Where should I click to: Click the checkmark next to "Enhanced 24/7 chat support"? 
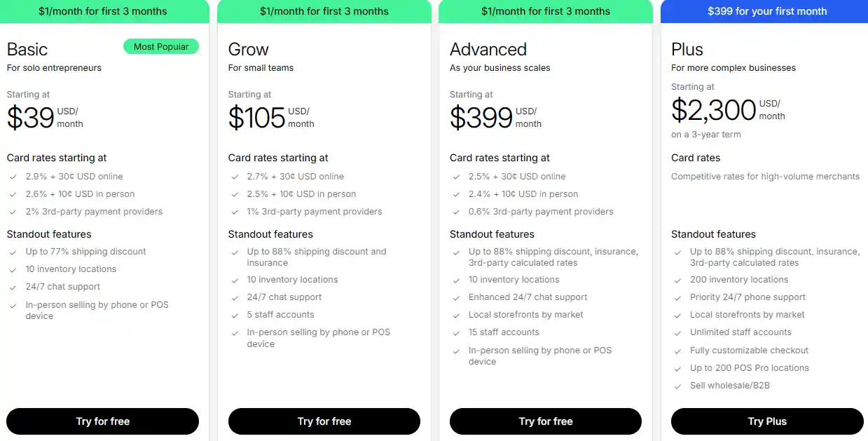point(455,297)
